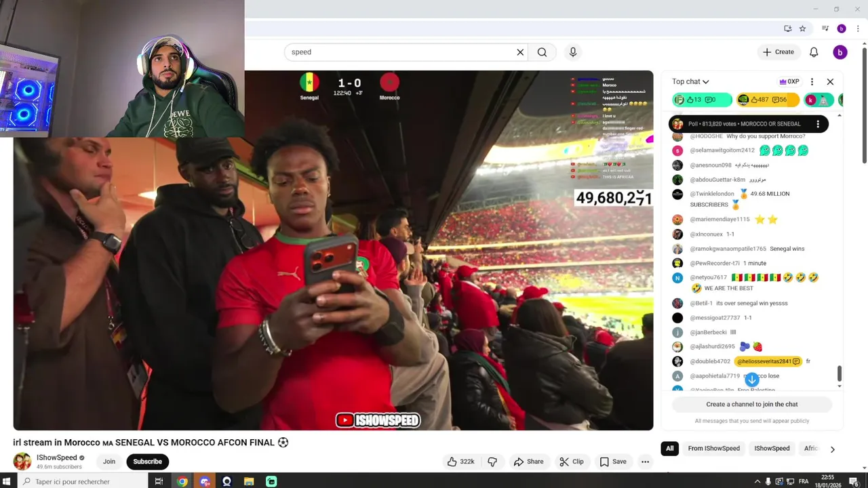The height and width of the screenshot is (488, 868).
Task: Join the IShowSpeed channel membership
Action: pos(109,462)
